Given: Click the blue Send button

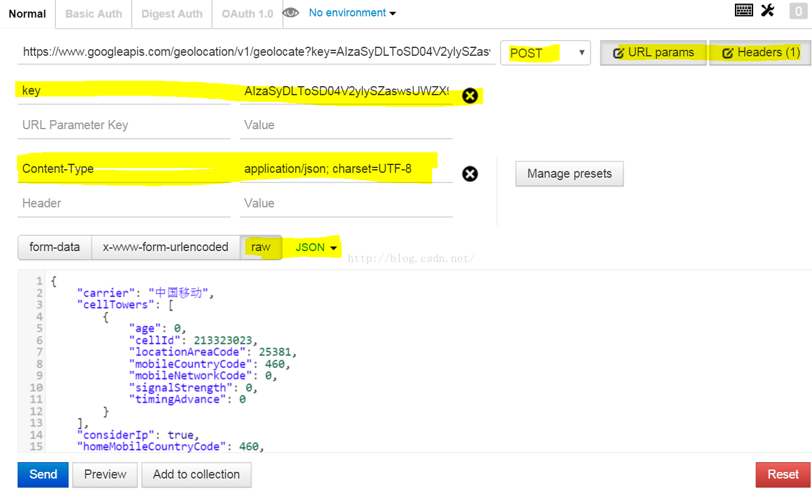Looking at the screenshot, I should [43, 474].
